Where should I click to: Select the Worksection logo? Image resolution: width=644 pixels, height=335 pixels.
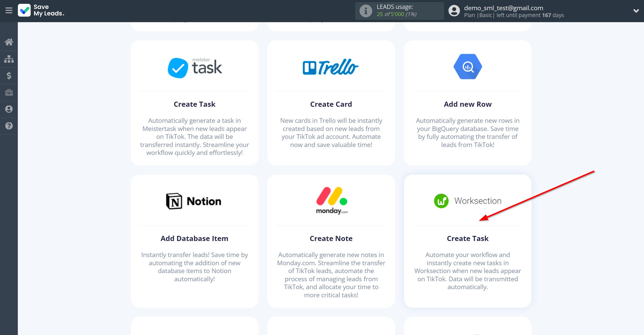click(x=468, y=201)
